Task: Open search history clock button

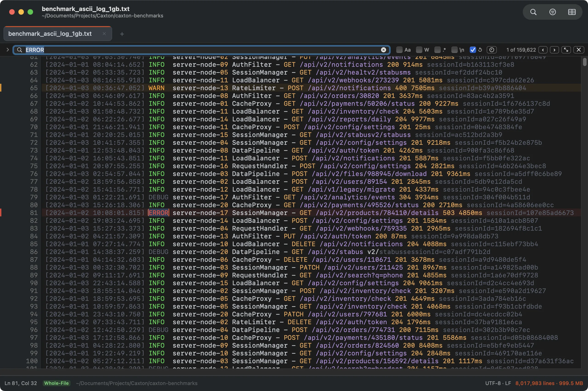Action: coord(492,50)
